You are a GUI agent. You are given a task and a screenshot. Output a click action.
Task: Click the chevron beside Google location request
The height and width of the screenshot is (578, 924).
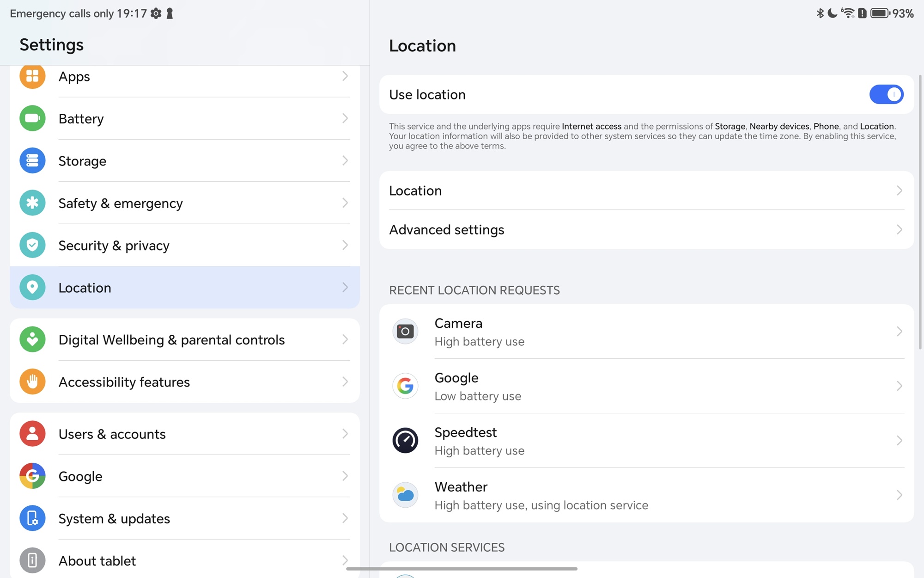click(899, 386)
